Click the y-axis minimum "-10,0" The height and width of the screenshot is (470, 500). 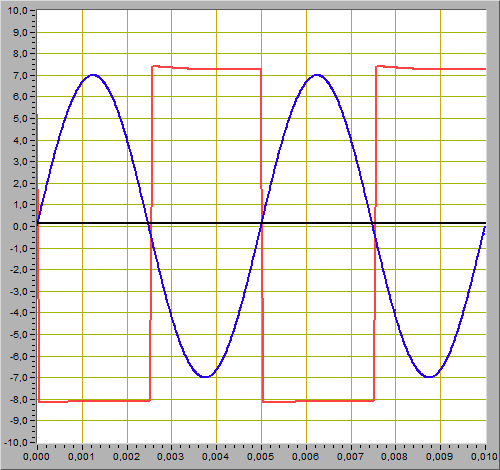[16, 442]
